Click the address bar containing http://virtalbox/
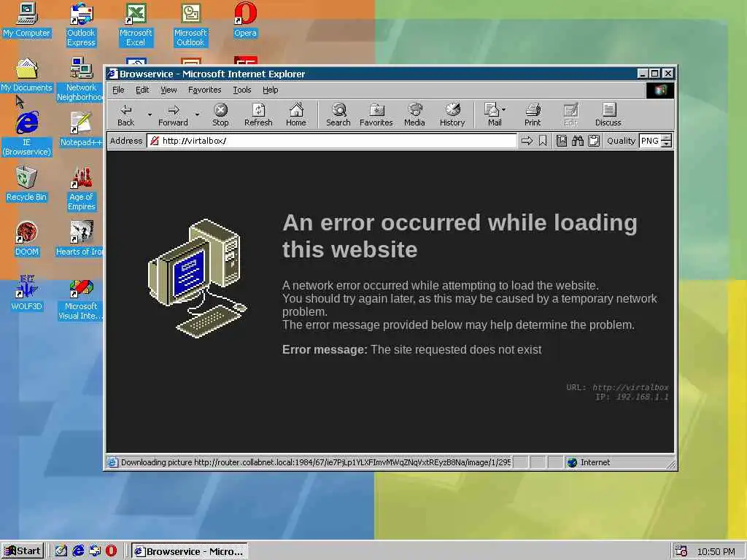This screenshot has width=747, height=560. point(332,141)
